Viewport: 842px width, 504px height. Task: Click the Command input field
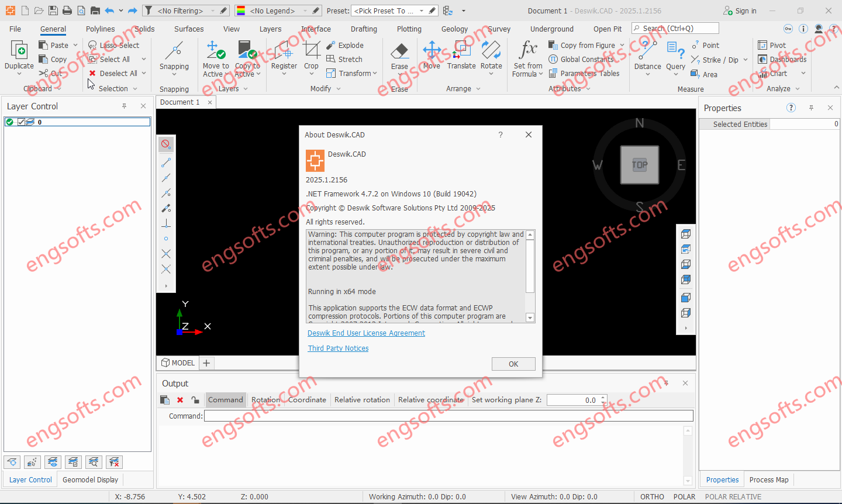(448, 416)
